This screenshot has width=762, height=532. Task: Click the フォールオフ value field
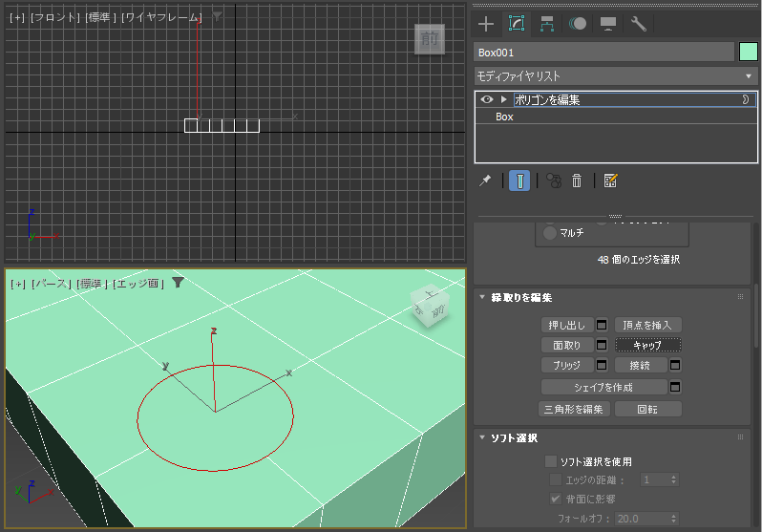point(642,519)
